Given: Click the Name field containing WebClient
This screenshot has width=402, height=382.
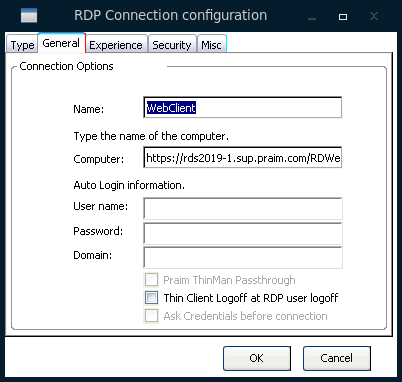Looking at the screenshot, I should click(243, 107).
